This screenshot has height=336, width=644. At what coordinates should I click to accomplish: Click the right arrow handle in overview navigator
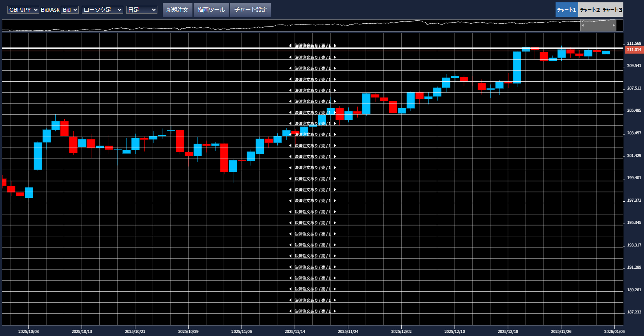click(x=614, y=25)
